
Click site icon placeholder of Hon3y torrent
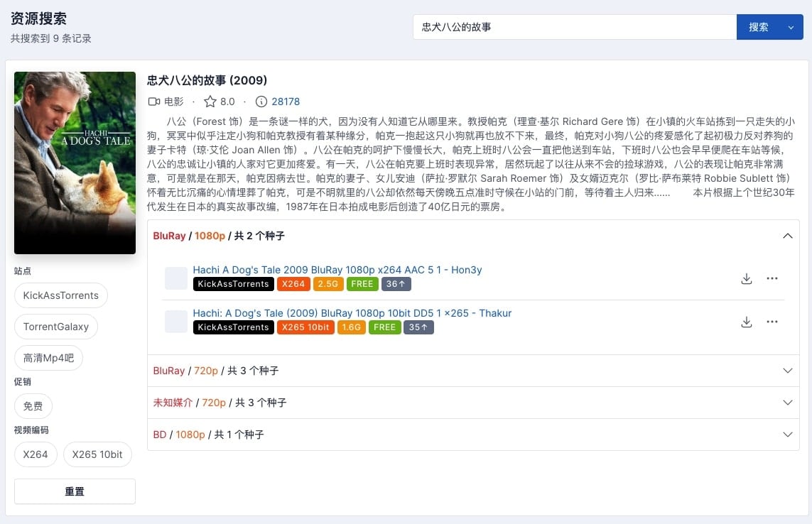[x=176, y=278]
